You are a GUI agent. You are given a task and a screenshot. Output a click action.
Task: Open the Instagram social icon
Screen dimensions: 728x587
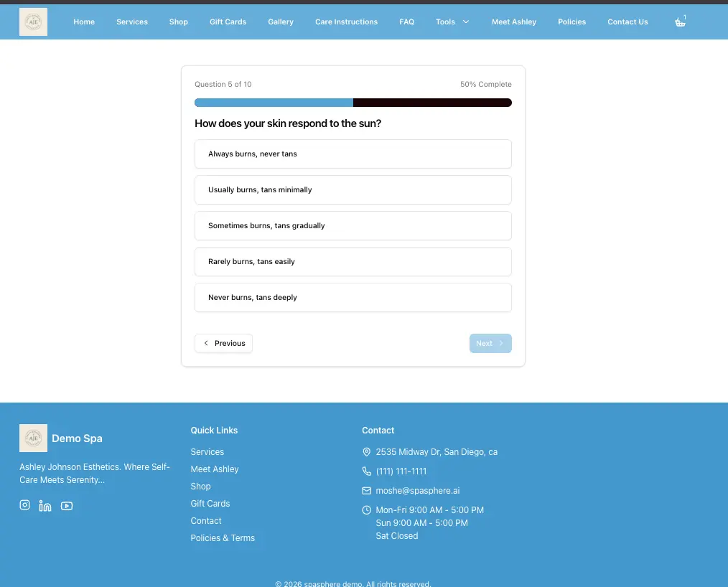(x=24, y=505)
